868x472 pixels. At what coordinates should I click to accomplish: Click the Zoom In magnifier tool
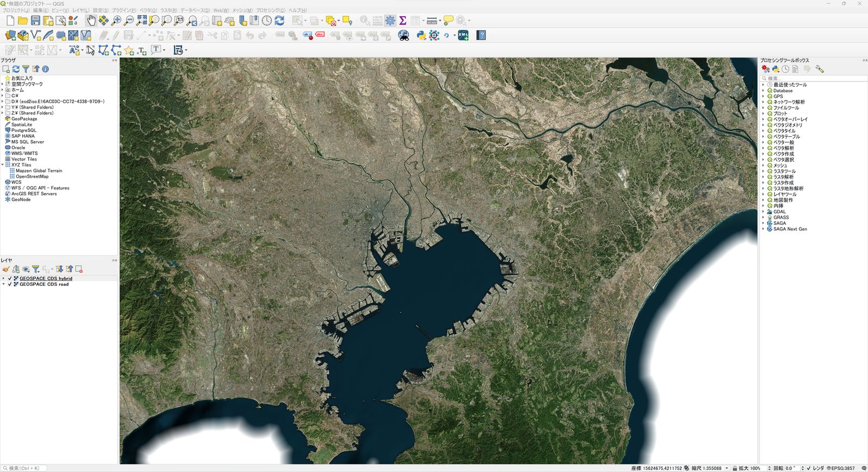[116, 21]
